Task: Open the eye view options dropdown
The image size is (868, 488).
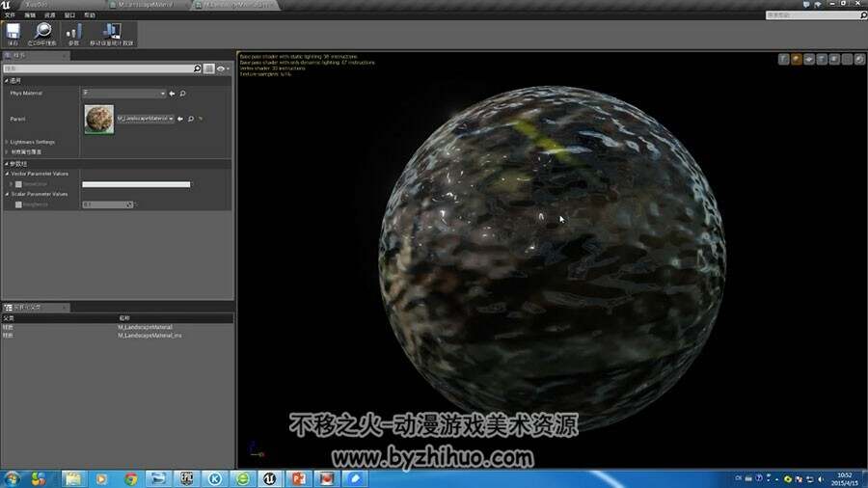Action: 223,68
